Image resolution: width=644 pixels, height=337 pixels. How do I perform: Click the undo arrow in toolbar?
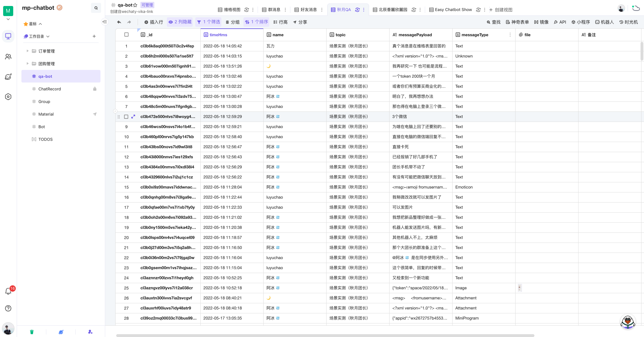119,22
